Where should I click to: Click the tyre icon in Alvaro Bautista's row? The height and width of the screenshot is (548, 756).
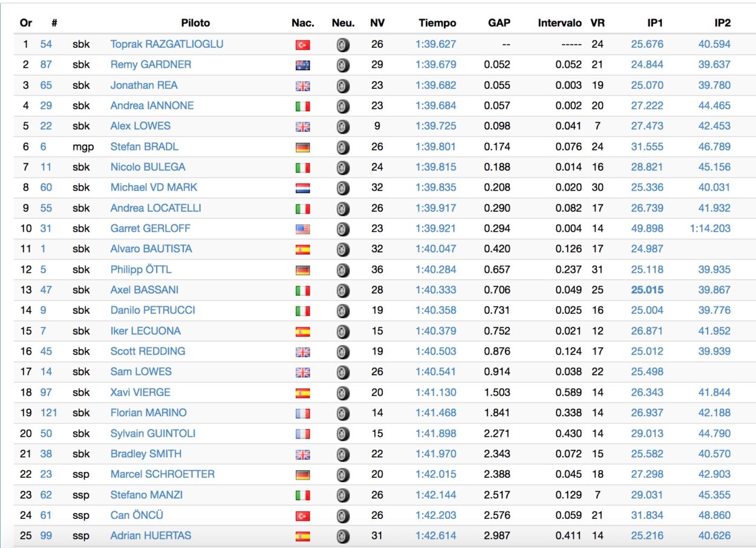pyautogui.click(x=343, y=249)
